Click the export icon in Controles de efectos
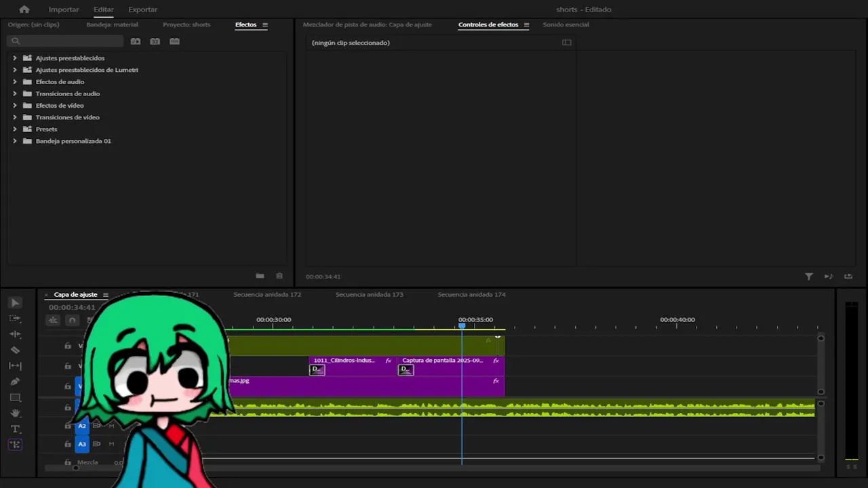Screen dimensions: 868x488 (848, 277)
